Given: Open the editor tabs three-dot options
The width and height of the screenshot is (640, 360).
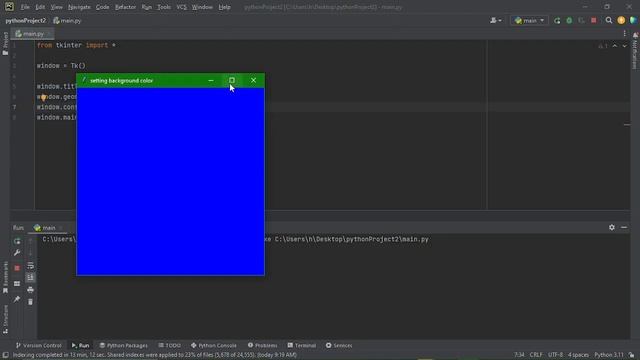Looking at the screenshot, I should pyautogui.click(x=624, y=33).
